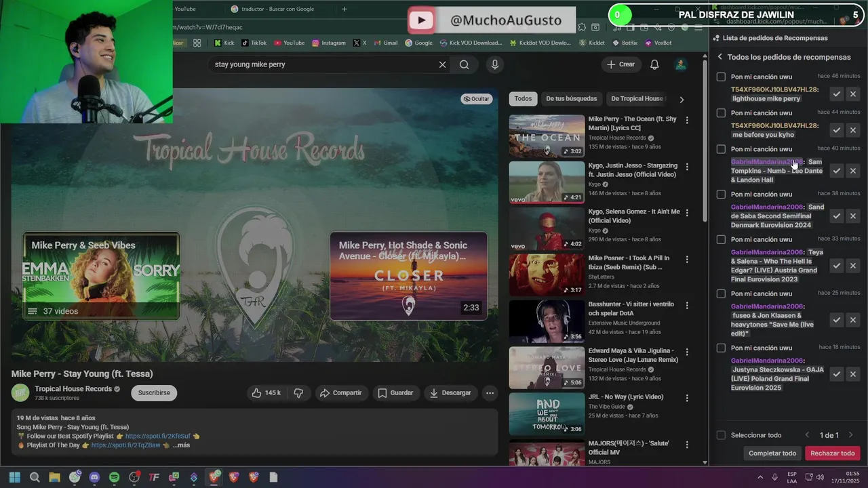Open more actions menu under the video

490,393
